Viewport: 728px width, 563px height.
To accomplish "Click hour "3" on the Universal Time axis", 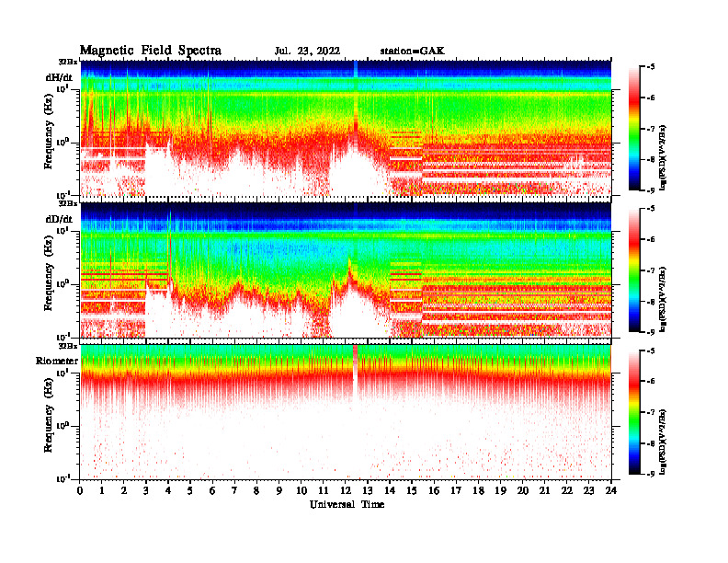I will click(x=146, y=491).
